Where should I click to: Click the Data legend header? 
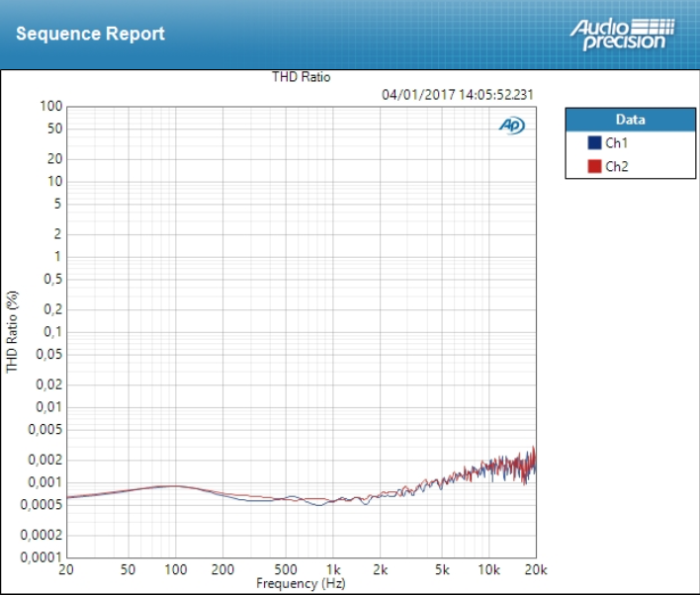click(x=630, y=120)
